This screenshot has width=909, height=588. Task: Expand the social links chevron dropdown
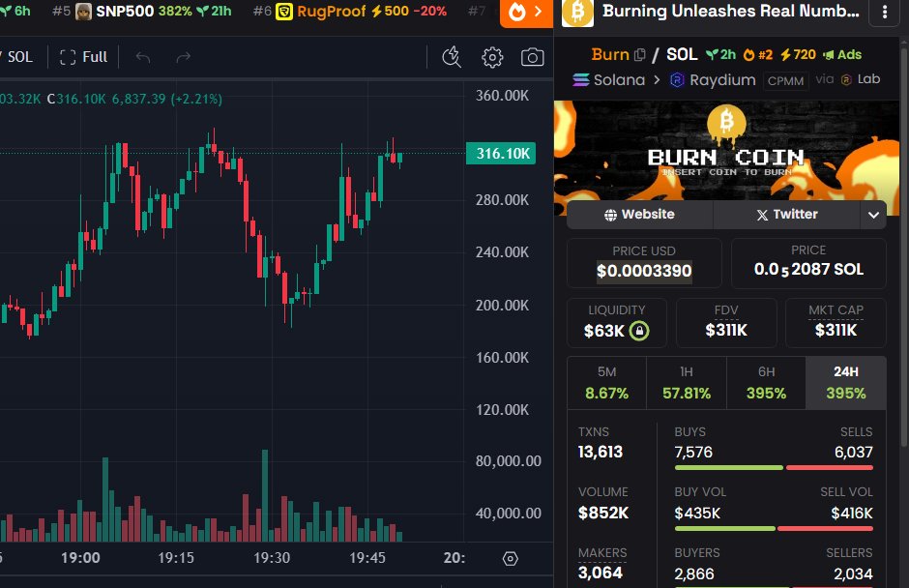pos(873,215)
